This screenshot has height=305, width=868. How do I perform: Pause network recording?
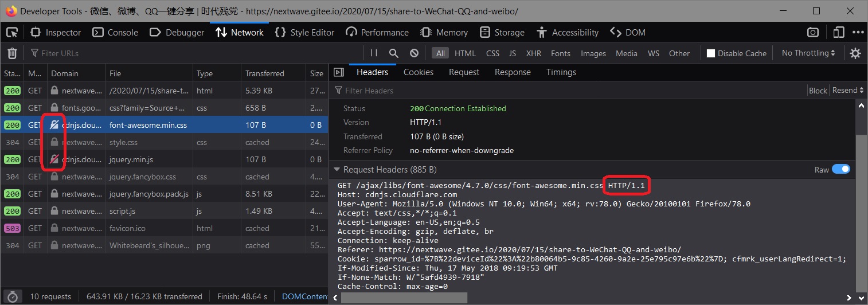(374, 53)
